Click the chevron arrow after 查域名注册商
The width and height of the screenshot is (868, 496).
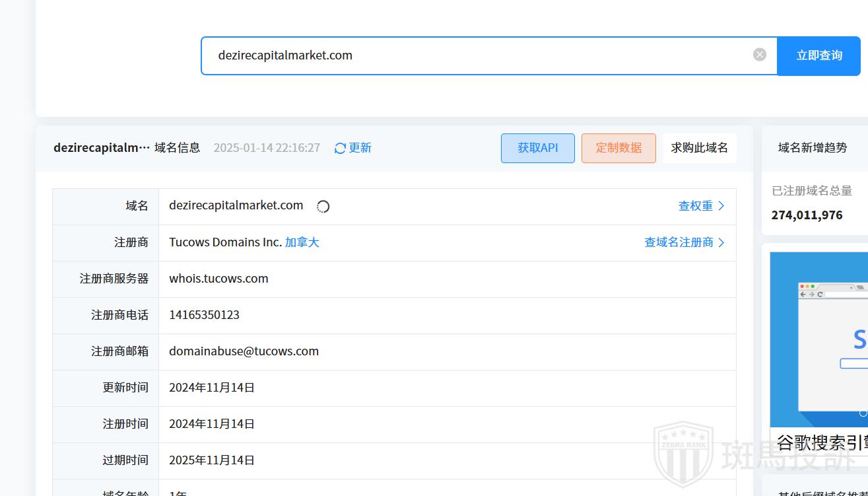pyautogui.click(x=721, y=242)
